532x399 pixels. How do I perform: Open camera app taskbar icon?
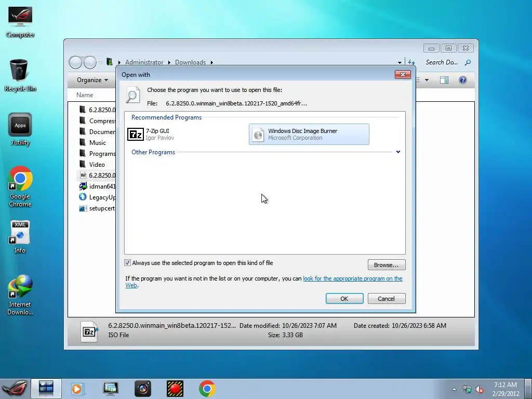pyautogui.click(x=143, y=389)
